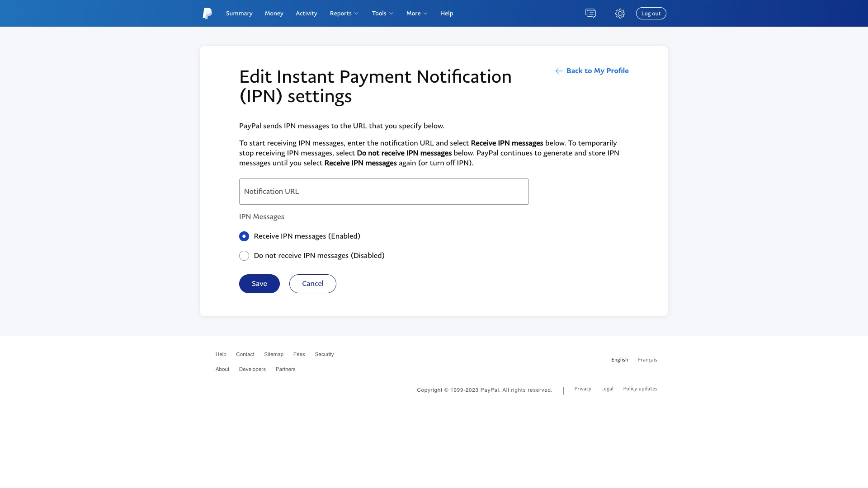
Task: Select Do not receive IPN messages radio
Action: pyautogui.click(x=244, y=256)
